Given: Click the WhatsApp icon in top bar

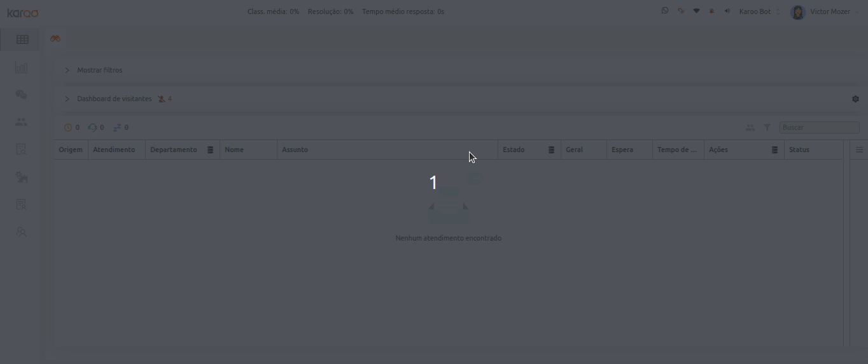Looking at the screenshot, I should coord(665,11).
